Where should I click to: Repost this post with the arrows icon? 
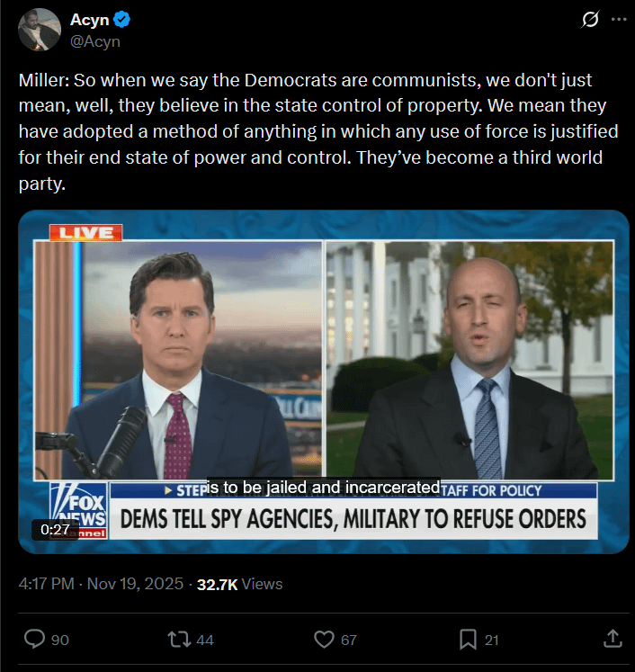tap(179, 639)
